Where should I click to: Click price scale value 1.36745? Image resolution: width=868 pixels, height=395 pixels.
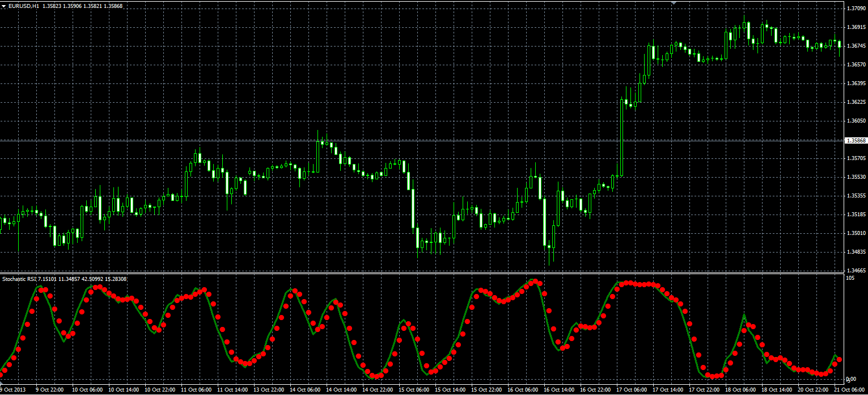[x=856, y=46]
